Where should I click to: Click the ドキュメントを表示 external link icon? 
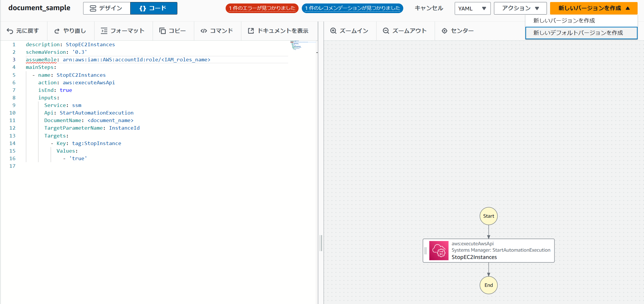[x=251, y=31]
